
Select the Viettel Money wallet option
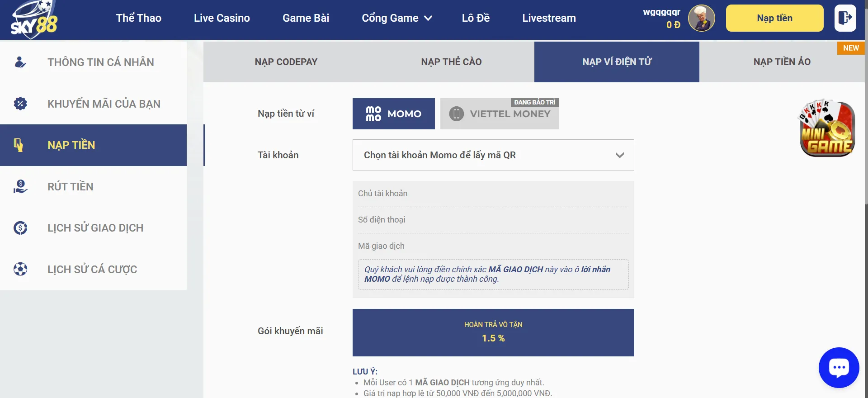pyautogui.click(x=499, y=114)
